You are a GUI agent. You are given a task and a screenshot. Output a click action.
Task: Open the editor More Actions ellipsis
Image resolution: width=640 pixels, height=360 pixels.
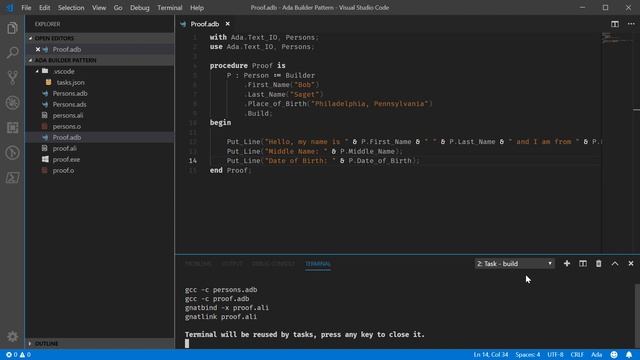(631, 24)
